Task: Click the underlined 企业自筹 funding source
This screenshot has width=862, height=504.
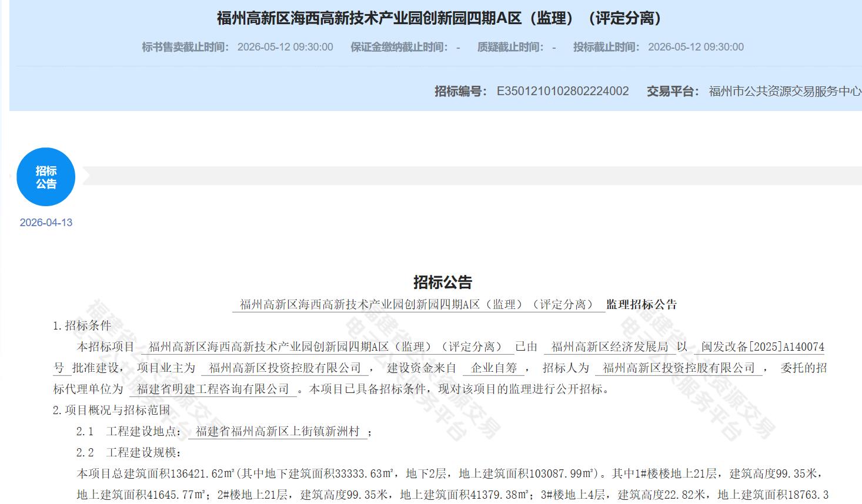Action: (x=494, y=368)
